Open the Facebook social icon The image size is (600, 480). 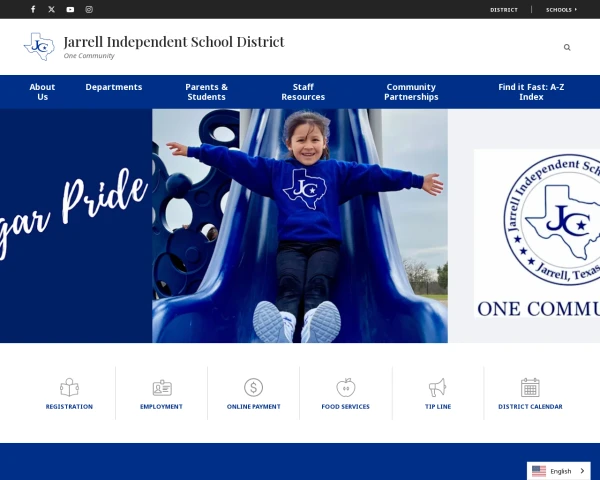point(33,9)
